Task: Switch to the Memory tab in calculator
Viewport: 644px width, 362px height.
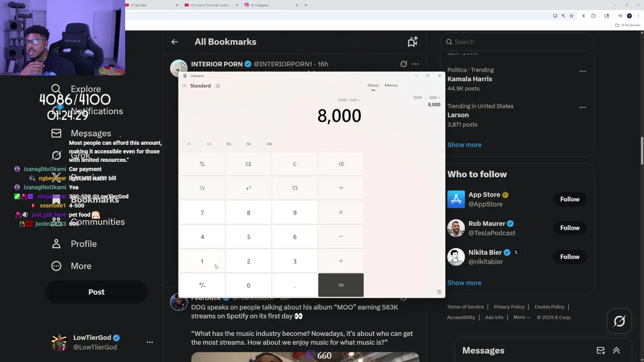Action: pos(391,85)
